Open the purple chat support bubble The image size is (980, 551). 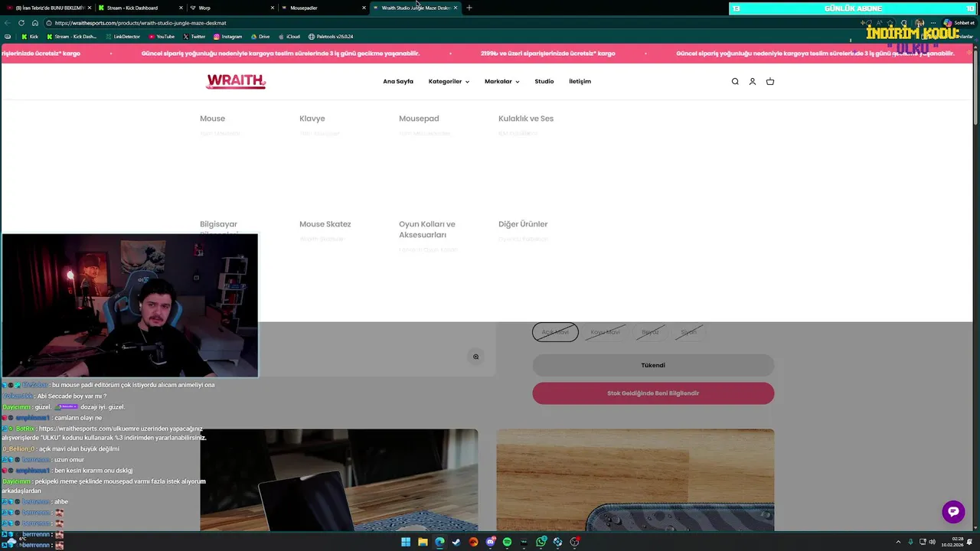coord(953,512)
